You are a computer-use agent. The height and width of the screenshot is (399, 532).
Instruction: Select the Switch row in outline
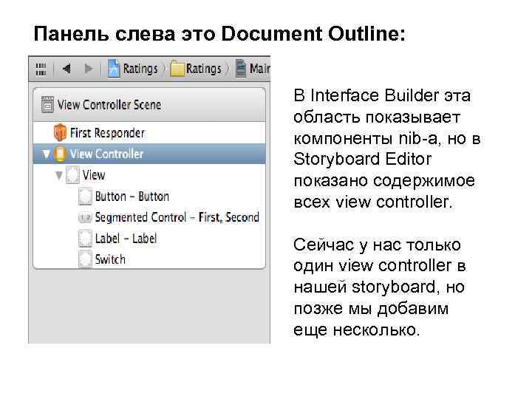[149, 259]
